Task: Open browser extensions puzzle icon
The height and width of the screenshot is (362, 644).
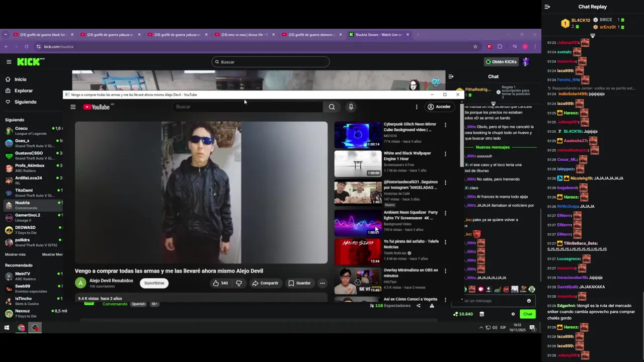Action: [x=500, y=46]
